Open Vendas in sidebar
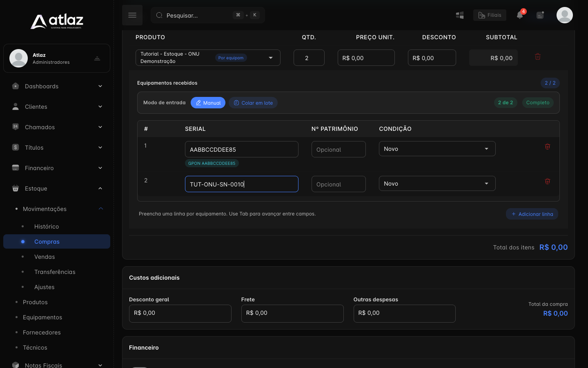588x368 pixels. point(45,257)
